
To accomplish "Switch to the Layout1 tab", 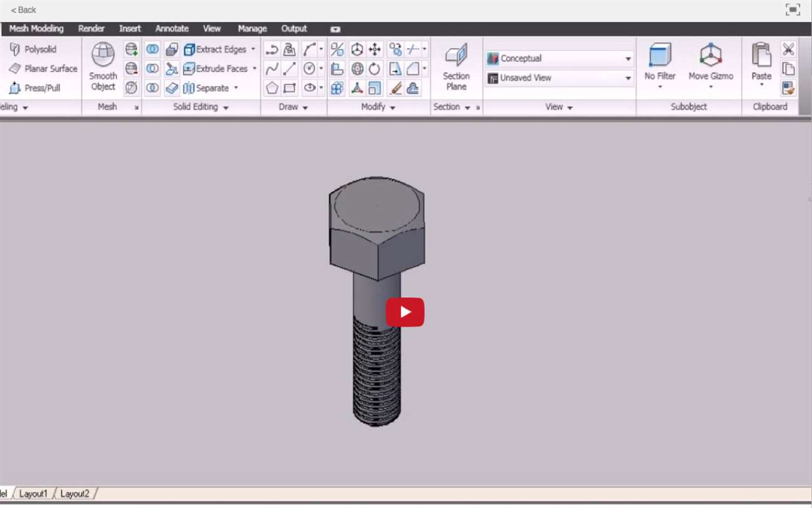I will (33, 494).
